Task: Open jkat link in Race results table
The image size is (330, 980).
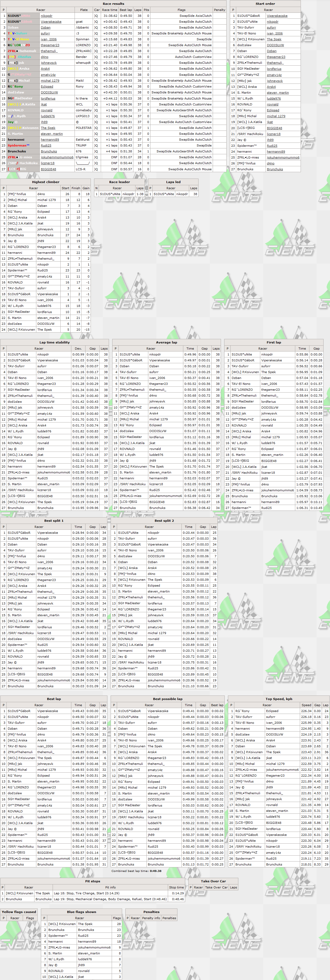Action: pyautogui.click(x=44, y=104)
